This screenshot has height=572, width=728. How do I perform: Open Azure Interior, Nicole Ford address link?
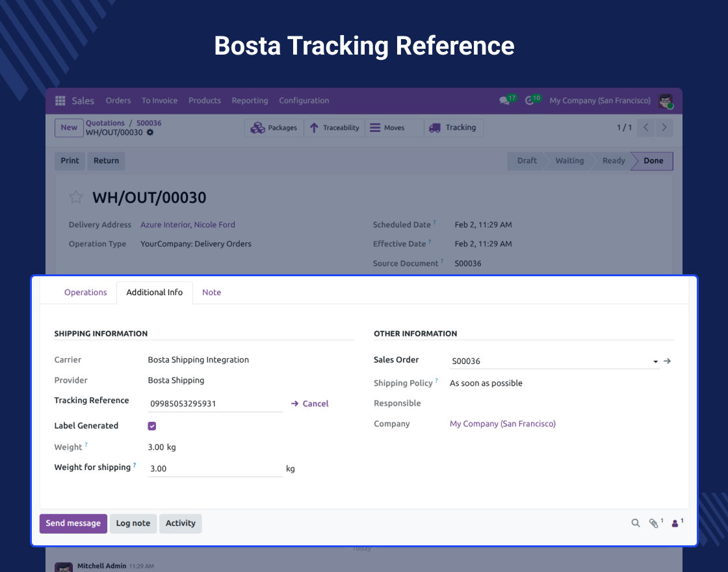click(188, 225)
